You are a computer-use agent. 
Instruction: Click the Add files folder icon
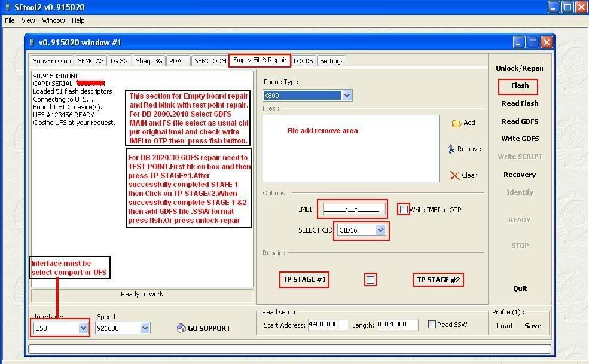pyautogui.click(x=456, y=123)
